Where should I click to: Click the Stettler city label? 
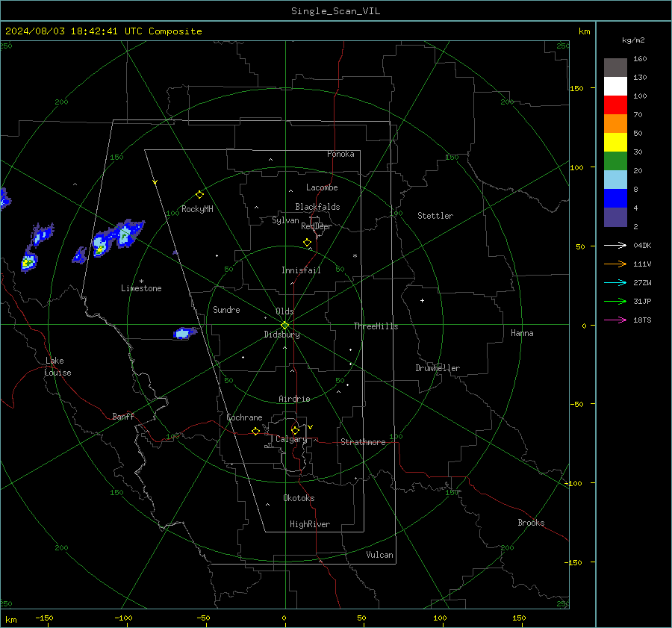[x=435, y=216]
